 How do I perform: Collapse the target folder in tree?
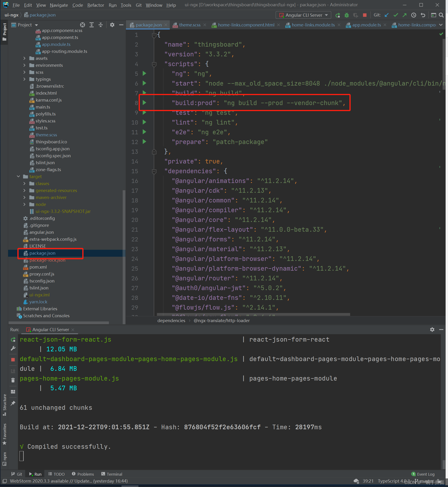click(18, 176)
